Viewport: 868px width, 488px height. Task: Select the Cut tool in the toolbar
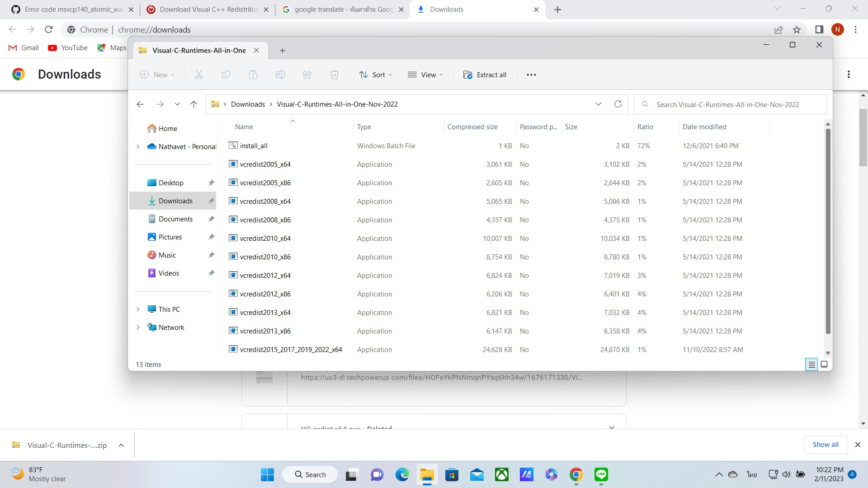click(199, 75)
